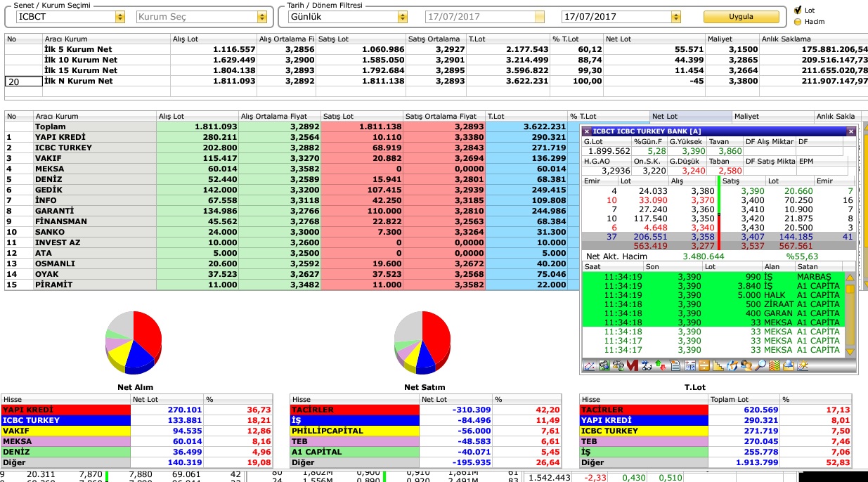The image size is (868, 482).
Task: Click the blue table grid icon
Action: pos(689,365)
